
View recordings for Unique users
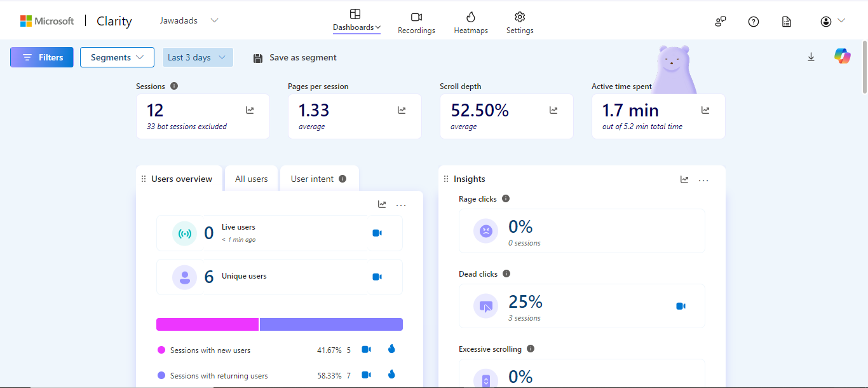[x=377, y=277]
